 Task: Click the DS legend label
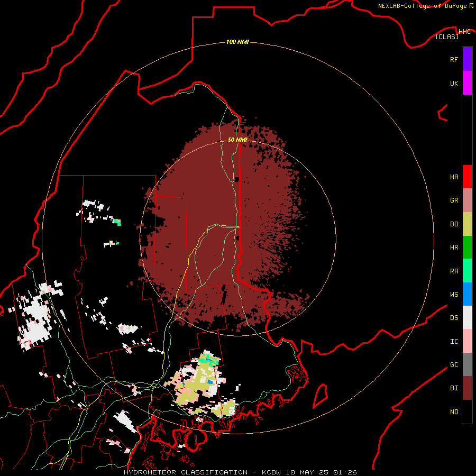point(454,318)
